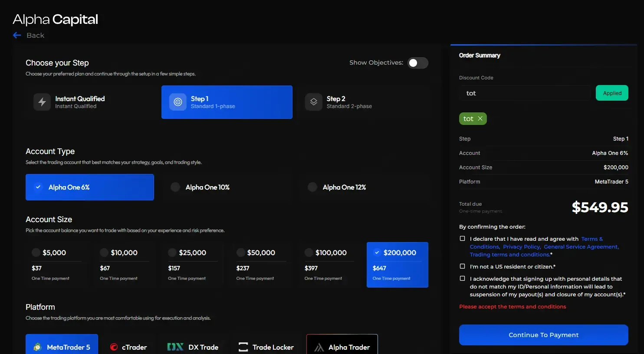Click the Discount Code input field
Viewport: 644px width, 354px height.
[x=525, y=93]
